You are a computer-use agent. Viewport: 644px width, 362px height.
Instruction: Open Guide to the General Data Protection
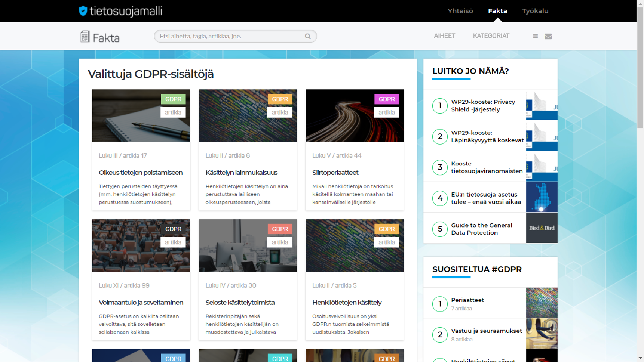[481, 229]
